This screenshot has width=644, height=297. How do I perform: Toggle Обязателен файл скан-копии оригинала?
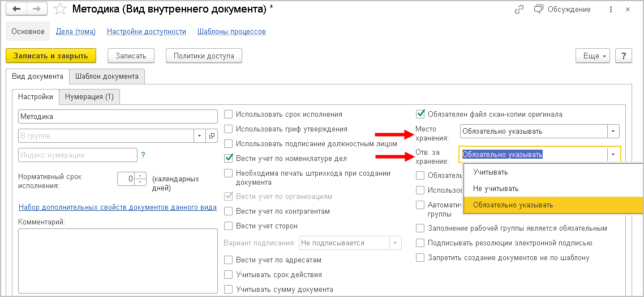[x=420, y=114]
